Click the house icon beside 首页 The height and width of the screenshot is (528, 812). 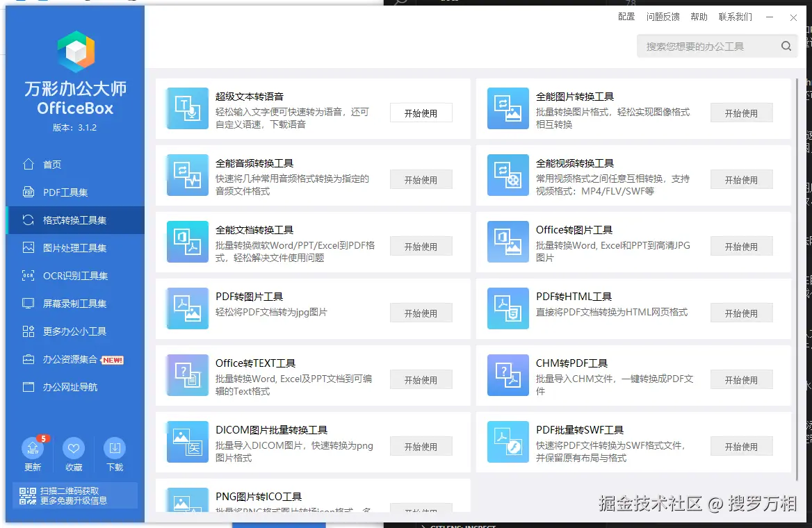pyautogui.click(x=29, y=164)
